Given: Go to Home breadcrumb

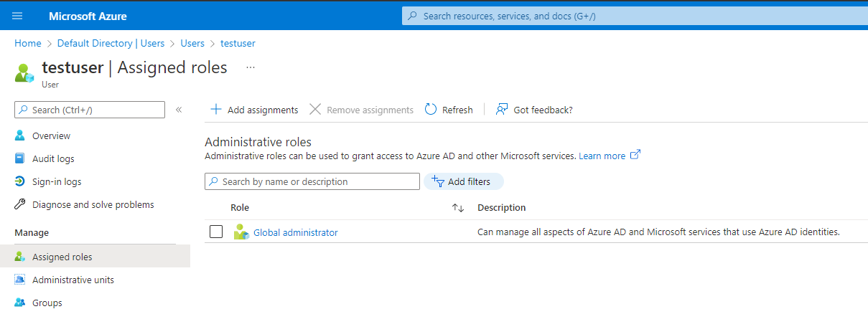Looking at the screenshot, I should click(28, 43).
